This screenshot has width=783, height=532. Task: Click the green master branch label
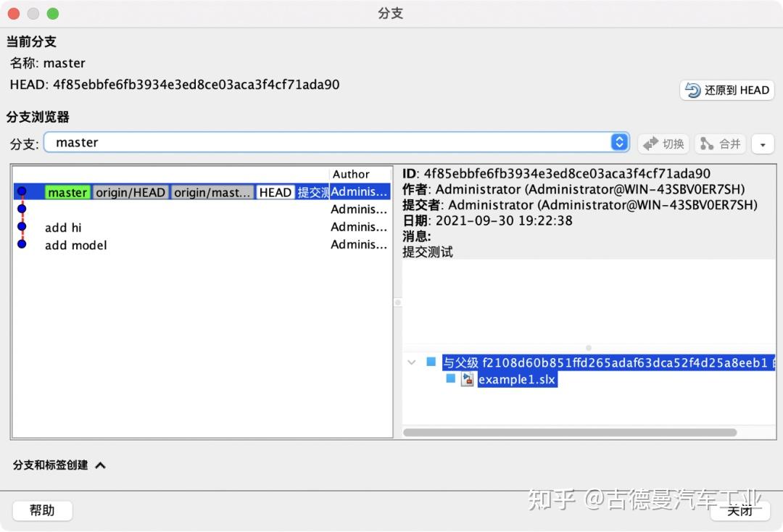coord(67,192)
